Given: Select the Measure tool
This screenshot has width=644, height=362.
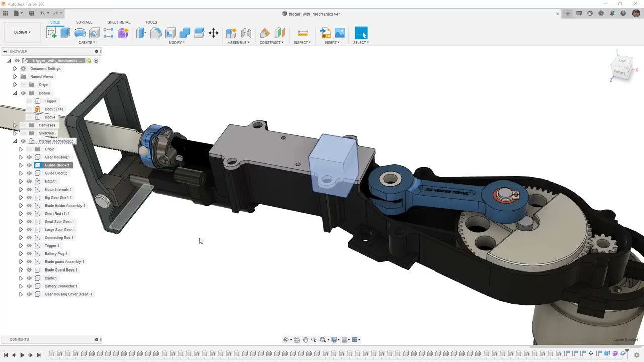Looking at the screenshot, I should pyautogui.click(x=303, y=33).
